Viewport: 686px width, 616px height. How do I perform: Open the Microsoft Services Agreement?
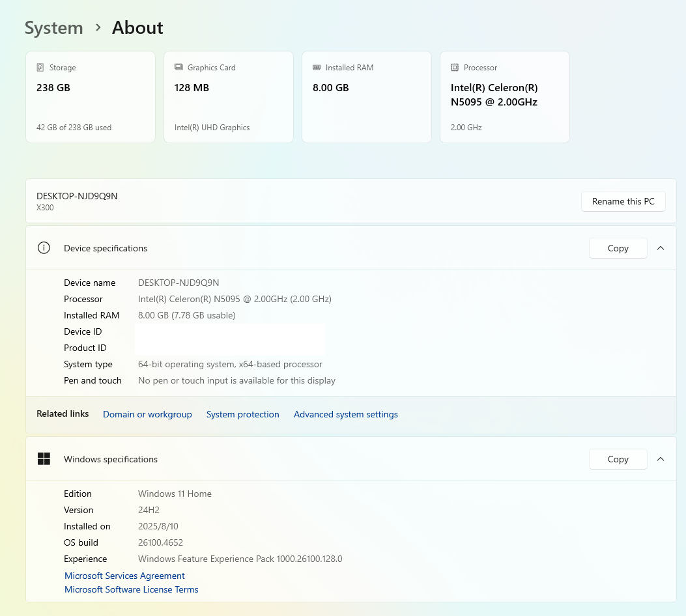pos(124,576)
